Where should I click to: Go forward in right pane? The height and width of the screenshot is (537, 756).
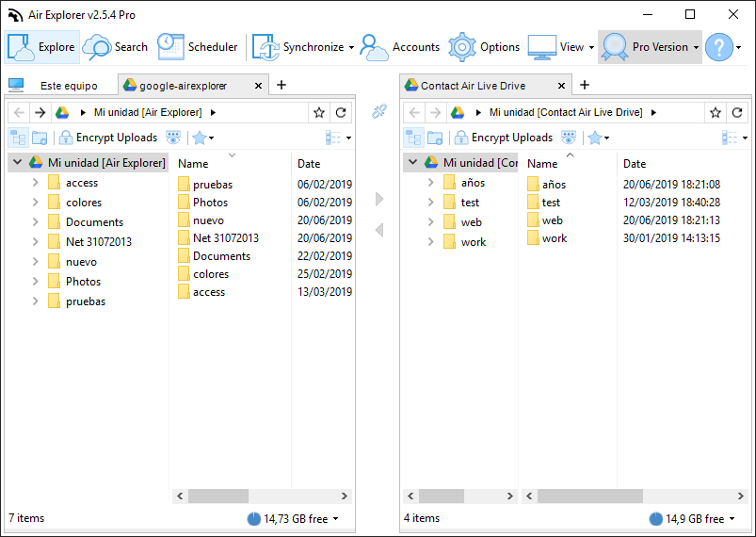point(435,112)
